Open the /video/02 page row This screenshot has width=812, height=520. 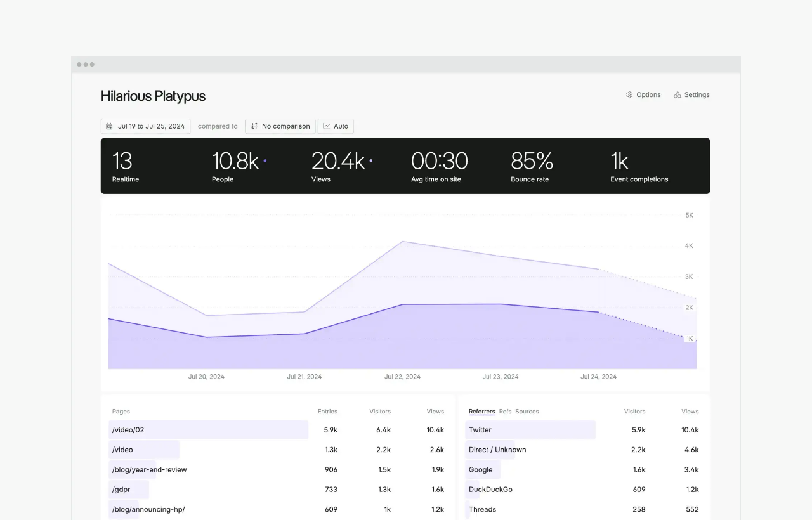[x=278, y=430]
